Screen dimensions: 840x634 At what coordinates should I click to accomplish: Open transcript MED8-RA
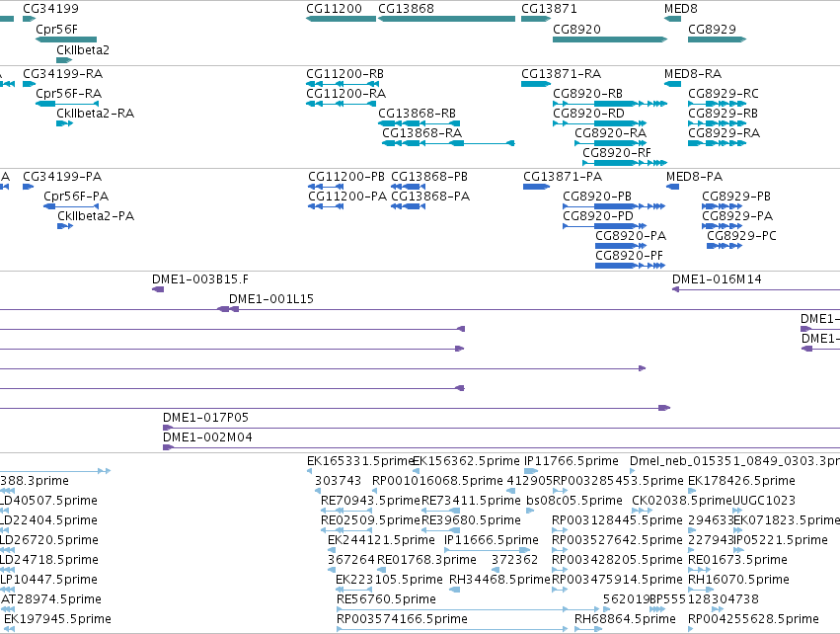[x=693, y=73]
